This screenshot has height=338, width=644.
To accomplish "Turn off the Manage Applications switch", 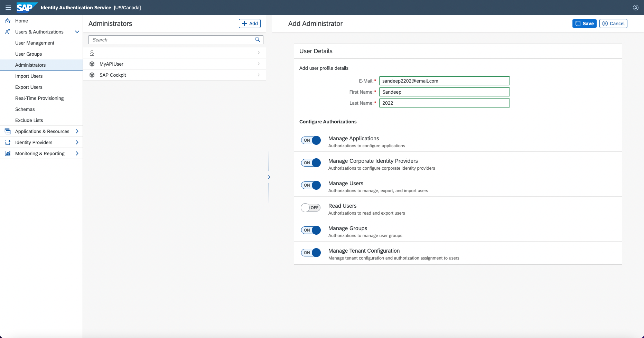I will (x=311, y=140).
